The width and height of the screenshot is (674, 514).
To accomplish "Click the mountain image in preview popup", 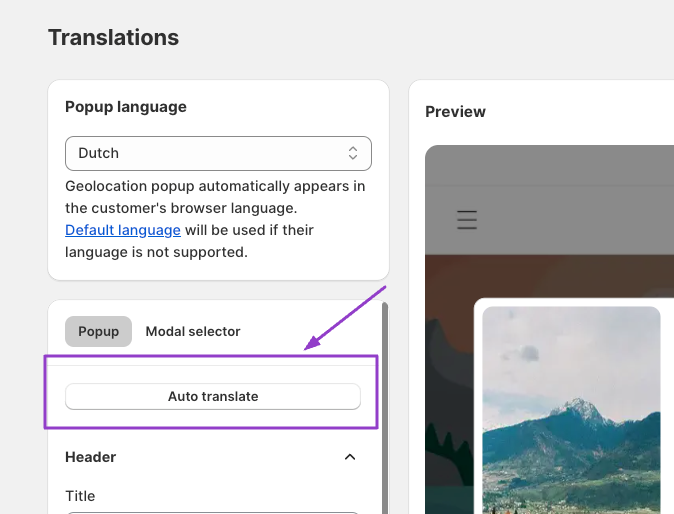I will (571, 410).
